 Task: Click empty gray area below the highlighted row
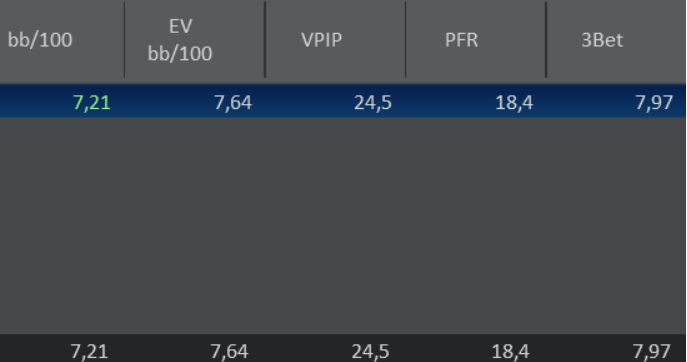(343, 226)
